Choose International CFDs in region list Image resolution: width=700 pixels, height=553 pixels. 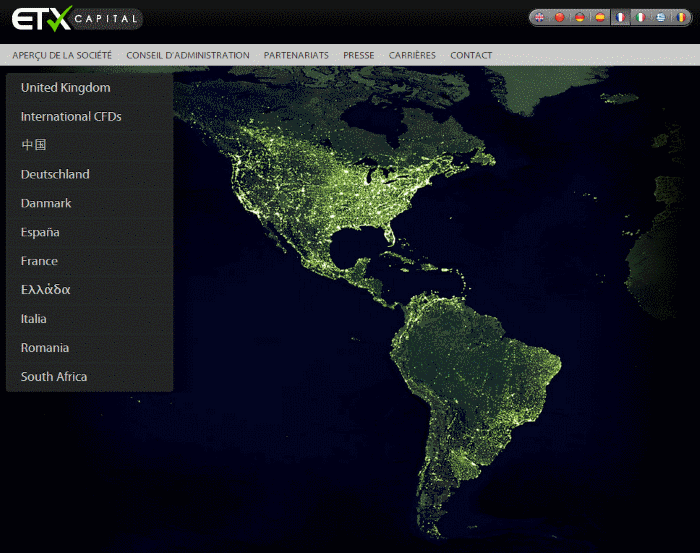(x=71, y=117)
